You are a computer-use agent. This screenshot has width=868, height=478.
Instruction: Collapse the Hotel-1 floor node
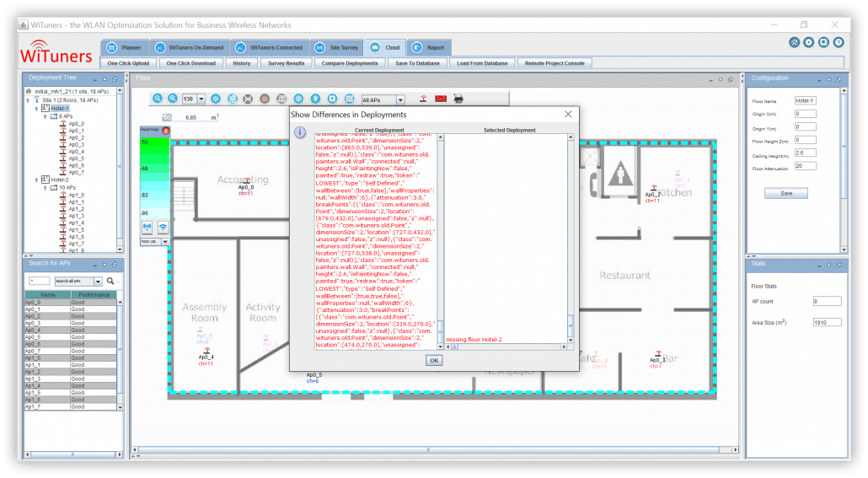coord(36,109)
